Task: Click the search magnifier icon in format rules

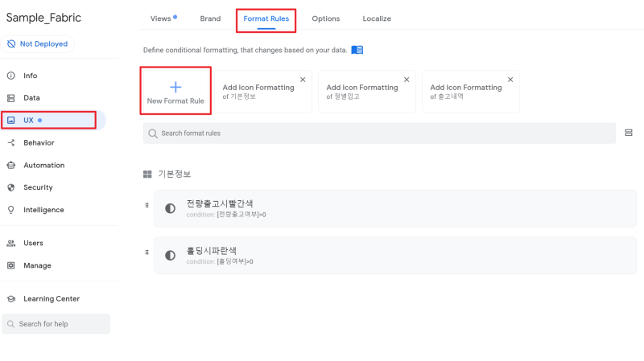Action: coord(153,133)
